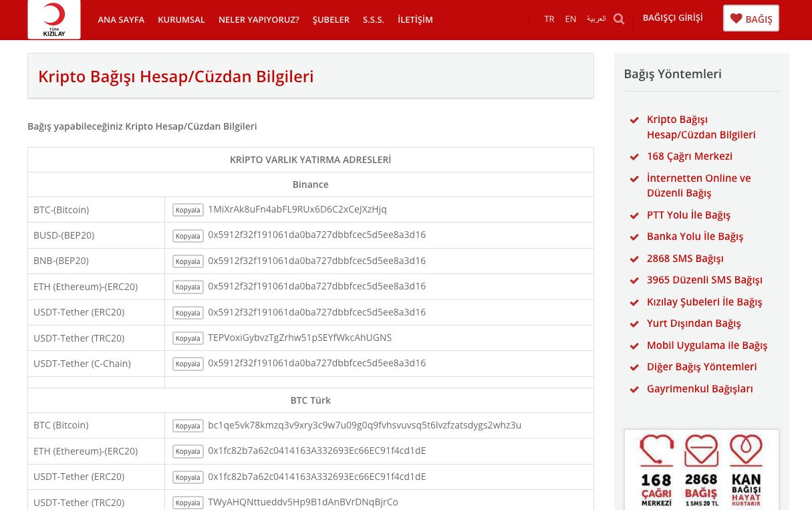Open the İLETİŞİM menu item
812x510 pixels.
pyautogui.click(x=415, y=19)
